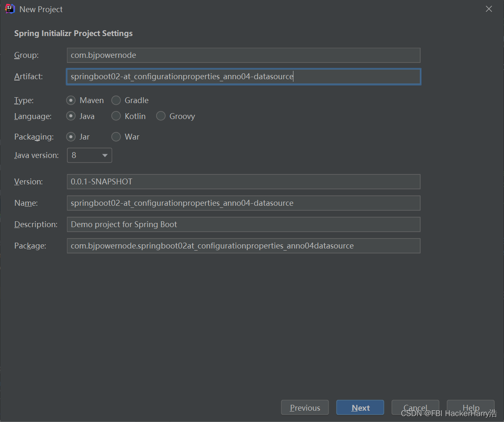504x422 pixels.
Task: Choose Java as the language
Action: click(x=72, y=116)
